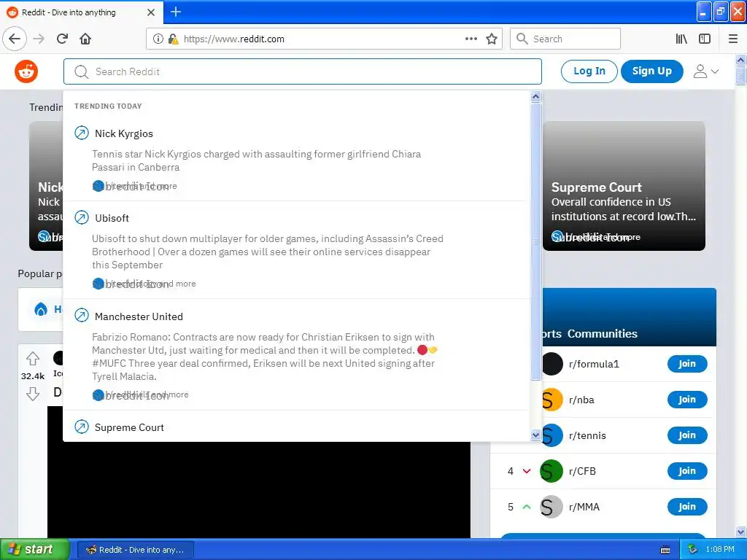Click the magnifier icon in Search Reddit box
The height and width of the screenshot is (560, 747).
[x=82, y=72]
